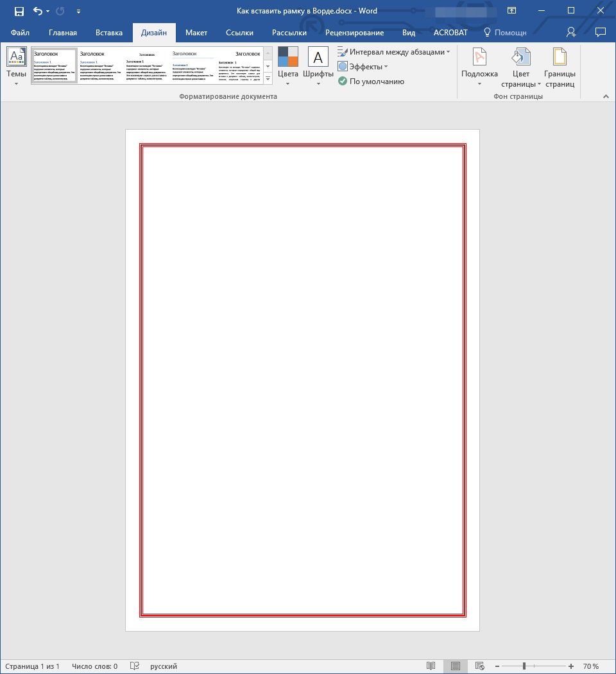This screenshot has height=674, width=616.
Task: Switch to Print Layout view
Action: click(x=456, y=666)
